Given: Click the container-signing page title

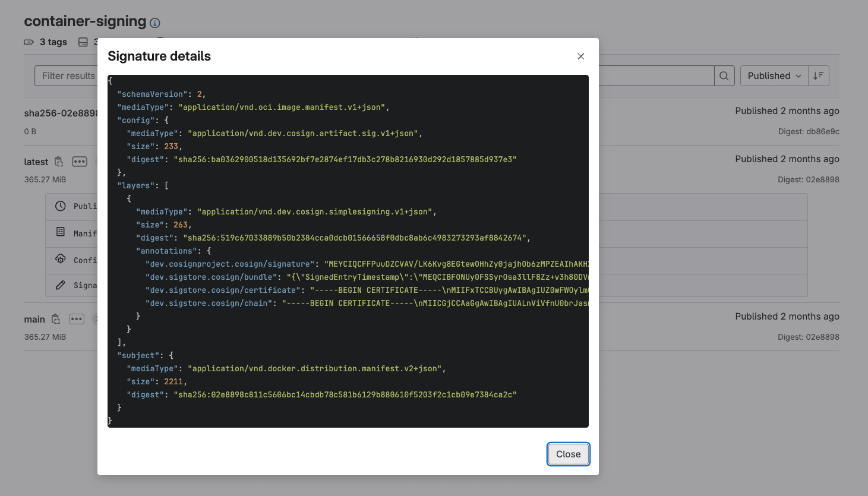Looking at the screenshot, I should click(85, 21).
